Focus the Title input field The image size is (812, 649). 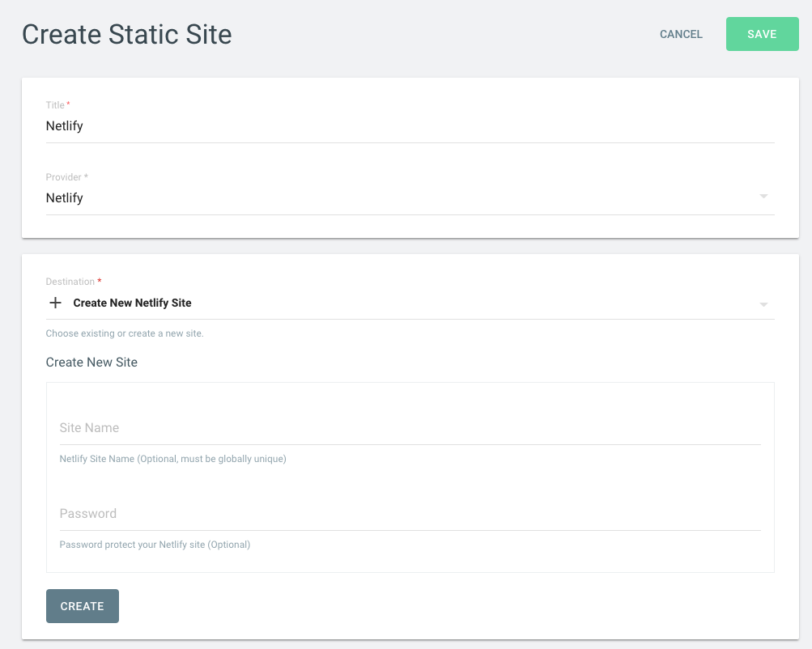410,126
